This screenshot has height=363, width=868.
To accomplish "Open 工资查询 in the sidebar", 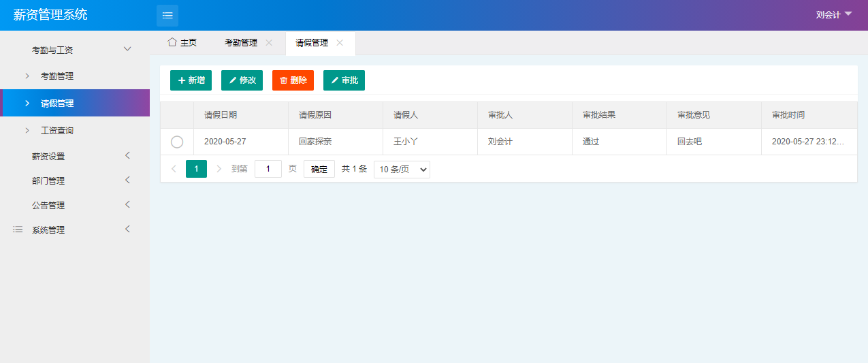I will (x=57, y=131).
